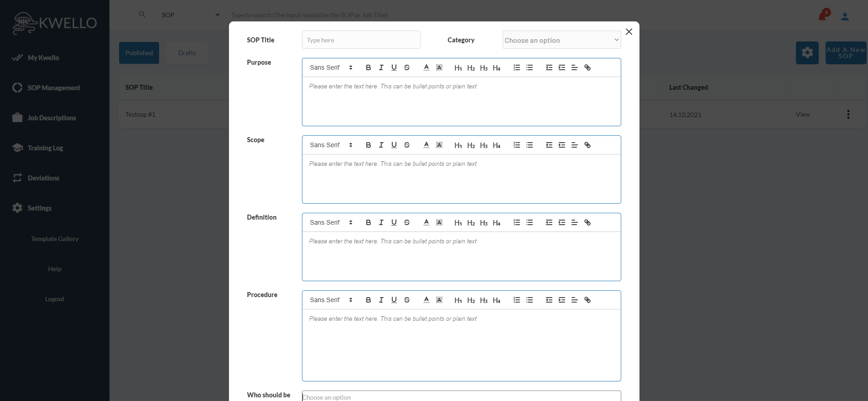Click Strikethrough icon in Procedure editor

tap(406, 300)
